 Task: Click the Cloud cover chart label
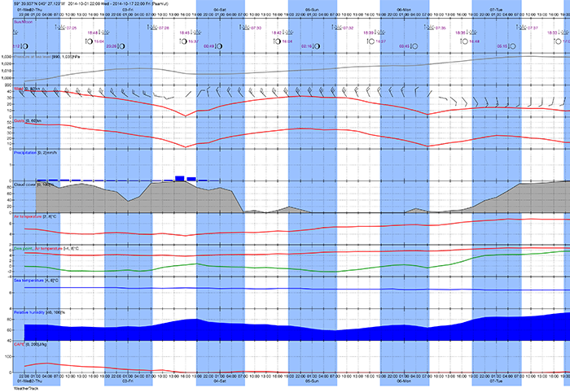20,185
